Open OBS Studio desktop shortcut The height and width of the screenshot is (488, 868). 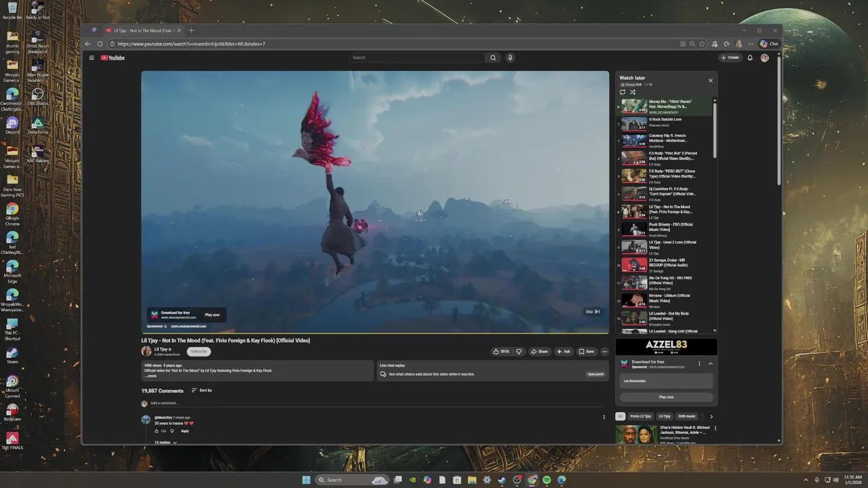pos(37,97)
